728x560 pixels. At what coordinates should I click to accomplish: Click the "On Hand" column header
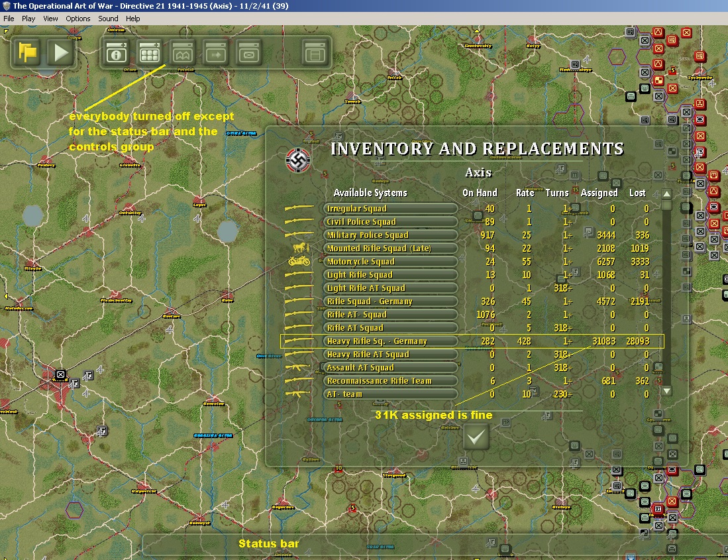pyautogui.click(x=480, y=193)
